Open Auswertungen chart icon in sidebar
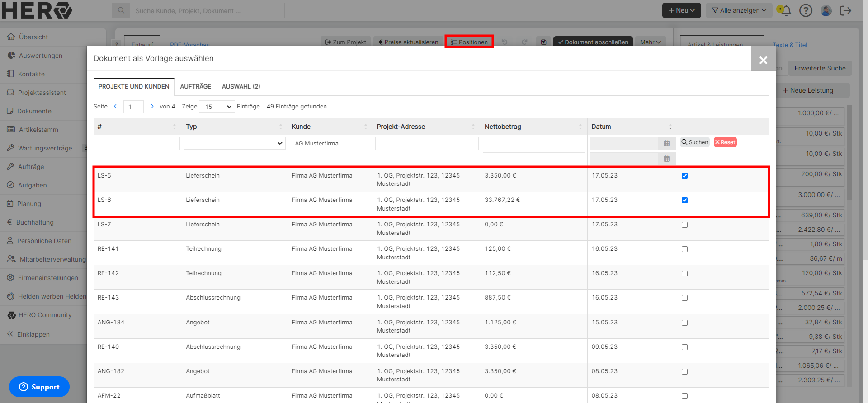 11,56
